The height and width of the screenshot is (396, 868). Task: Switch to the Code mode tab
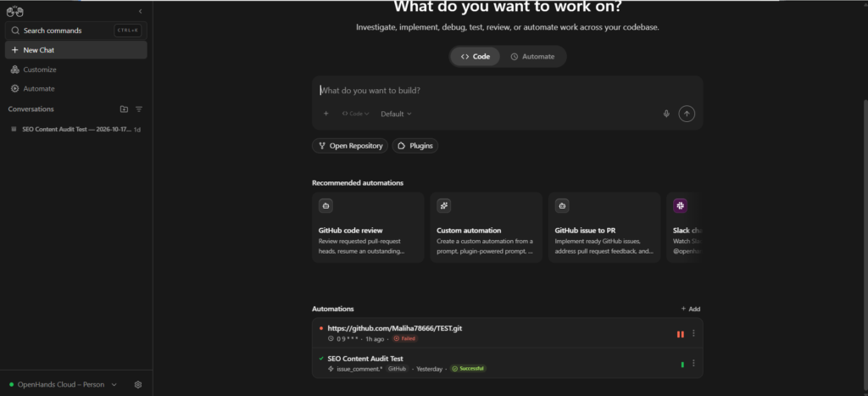tap(475, 57)
